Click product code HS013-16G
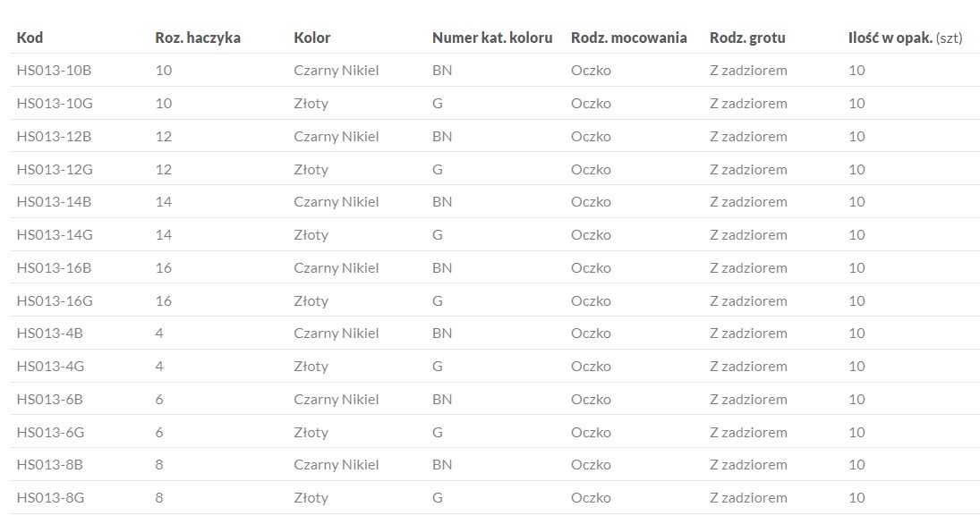Image resolution: width=980 pixels, height=524 pixels. [55, 300]
